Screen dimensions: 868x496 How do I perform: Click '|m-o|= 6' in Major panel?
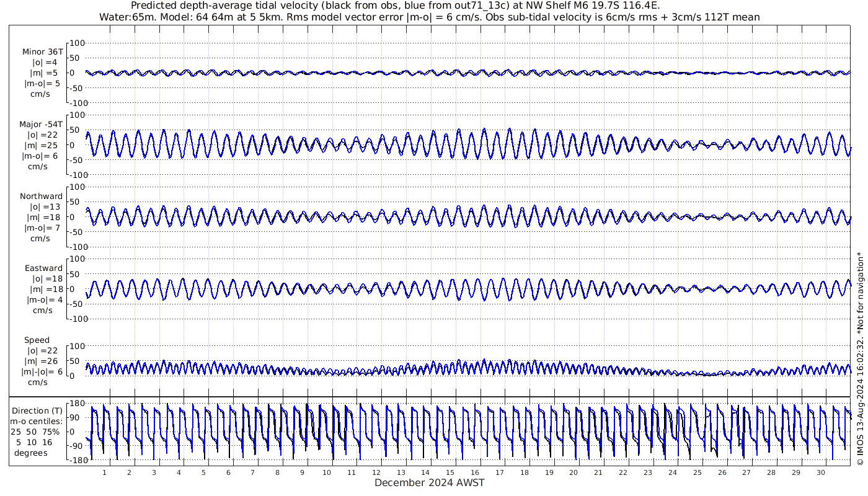(40, 156)
